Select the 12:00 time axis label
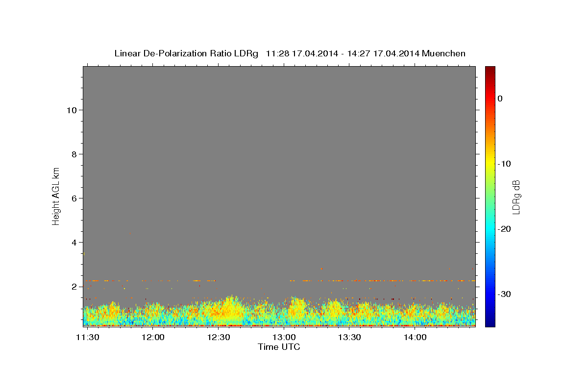588x392 pixels. [x=153, y=338]
